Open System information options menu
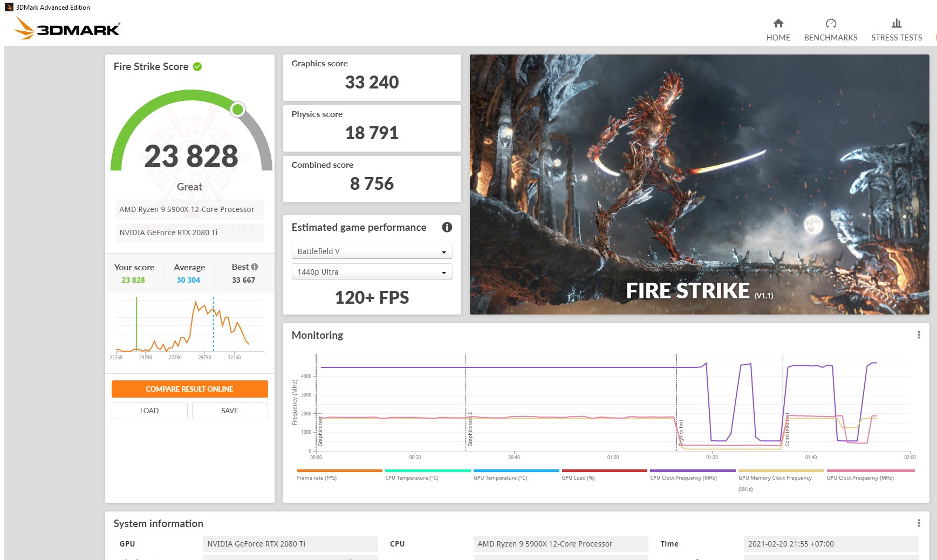937x560 pixels. (919, 523)
